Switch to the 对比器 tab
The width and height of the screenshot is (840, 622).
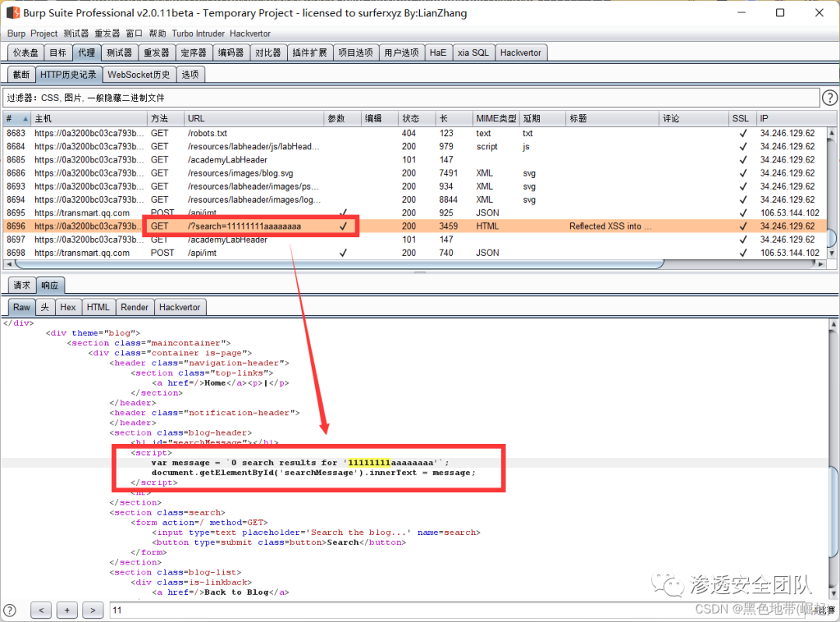[268, 53]
